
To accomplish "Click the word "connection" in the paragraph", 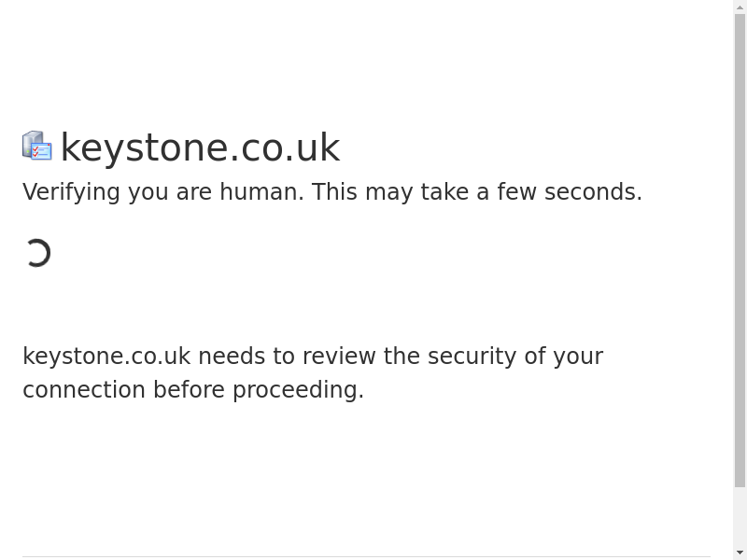I will click(84, 390).
